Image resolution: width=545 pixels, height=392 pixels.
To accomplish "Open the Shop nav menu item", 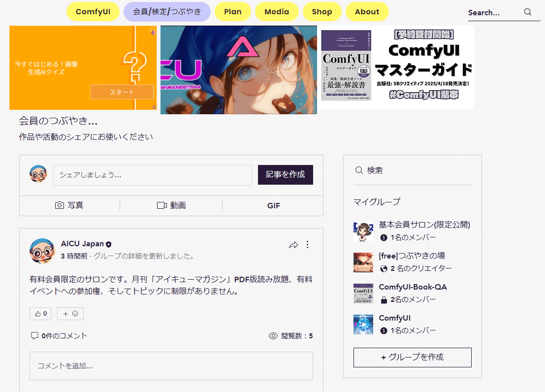I will tap(322, 11).
